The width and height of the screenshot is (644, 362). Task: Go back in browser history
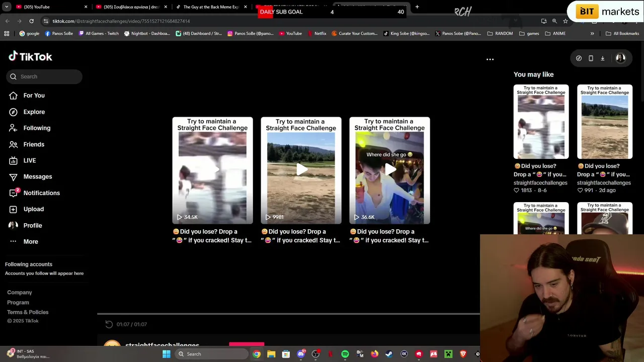point(7,21)
